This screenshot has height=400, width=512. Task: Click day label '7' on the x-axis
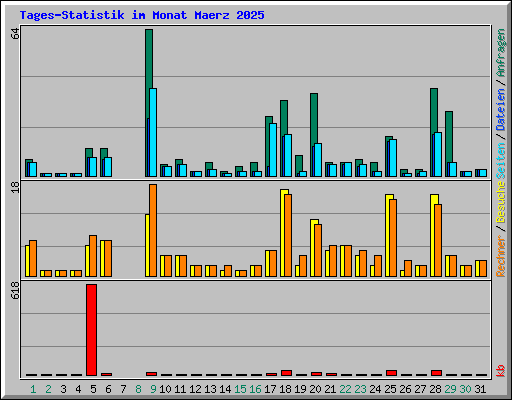pos(123,389)
